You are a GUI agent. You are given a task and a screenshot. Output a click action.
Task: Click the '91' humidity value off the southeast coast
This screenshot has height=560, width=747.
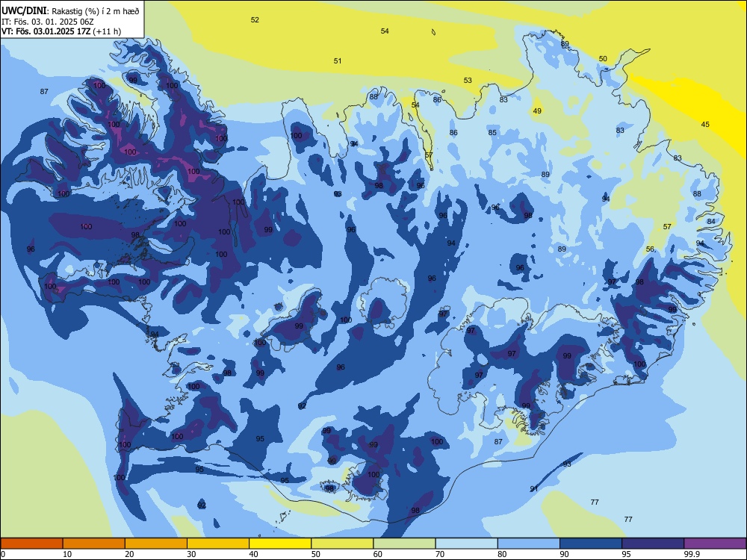coord(533,489)
